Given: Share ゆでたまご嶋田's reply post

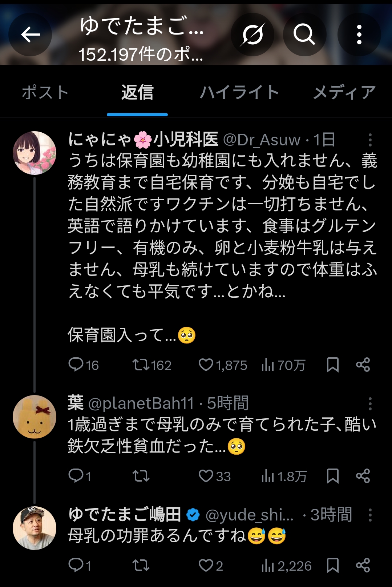Looking at the screenshot, I should click(363, 566).
